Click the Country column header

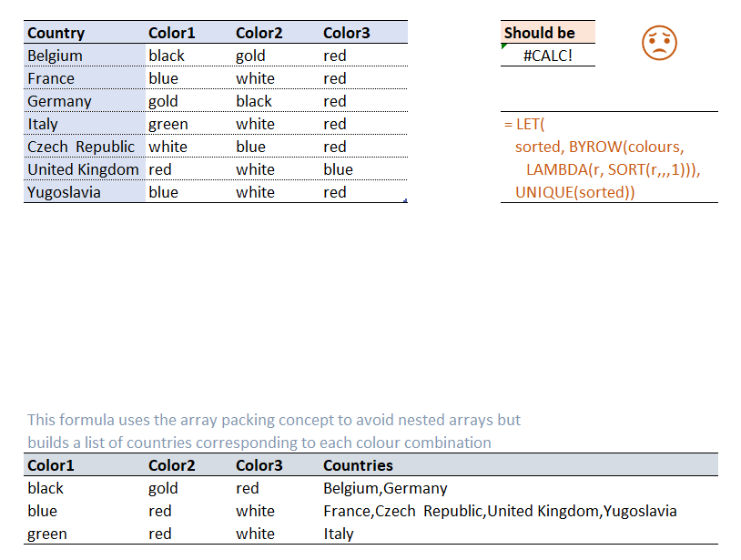click(56, 33)
